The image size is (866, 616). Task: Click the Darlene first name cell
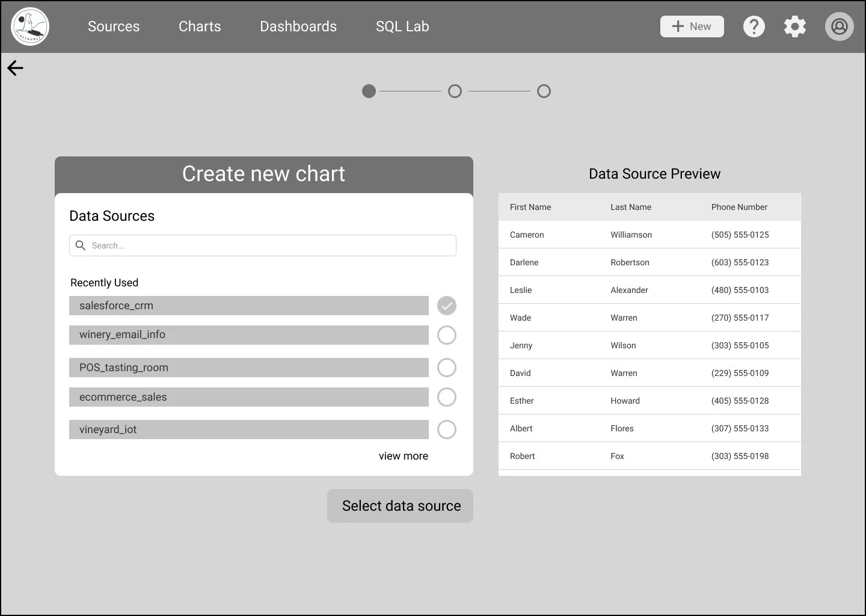point(524,262)
